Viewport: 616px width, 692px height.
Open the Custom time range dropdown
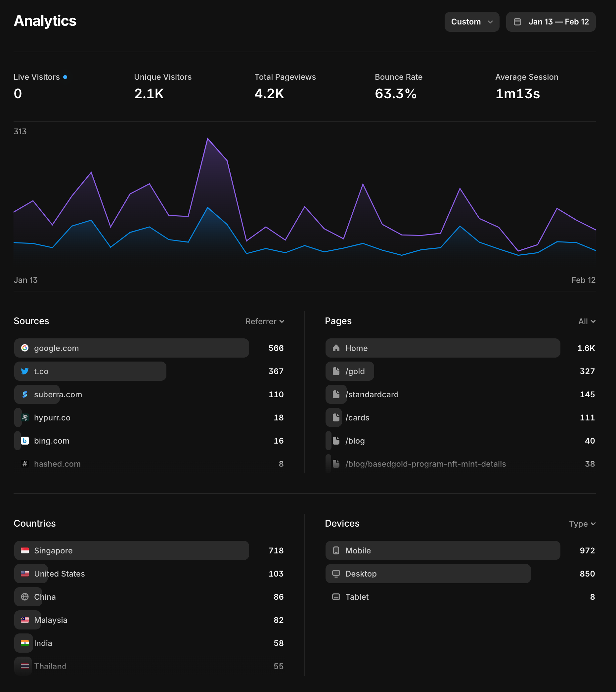[471, 22]
